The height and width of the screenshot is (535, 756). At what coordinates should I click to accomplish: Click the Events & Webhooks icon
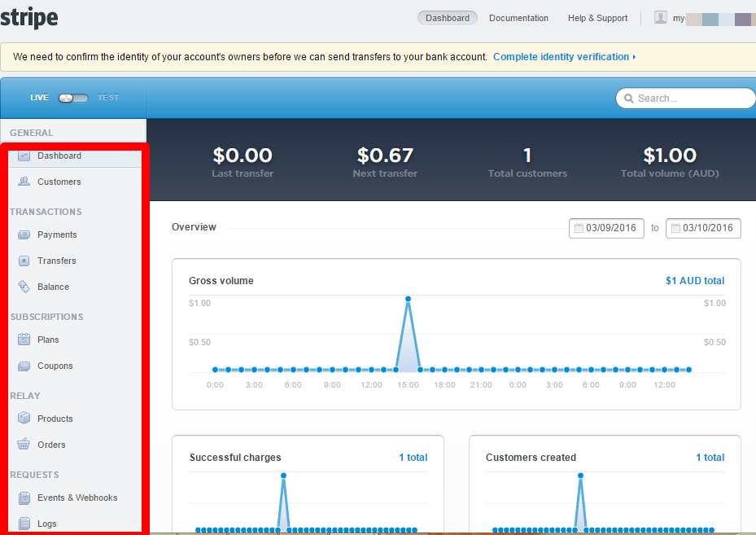24,498
